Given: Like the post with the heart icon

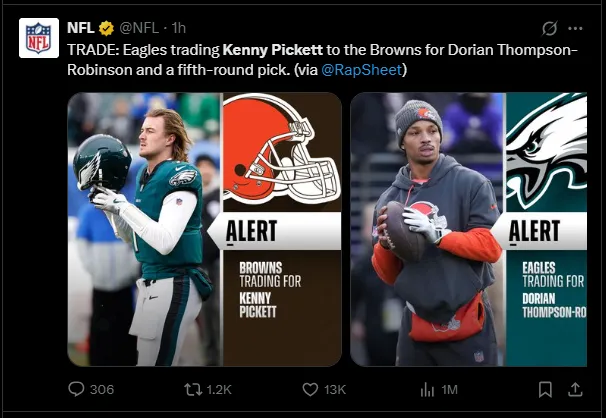Looking at the screenshot, I should click(310, 389).
